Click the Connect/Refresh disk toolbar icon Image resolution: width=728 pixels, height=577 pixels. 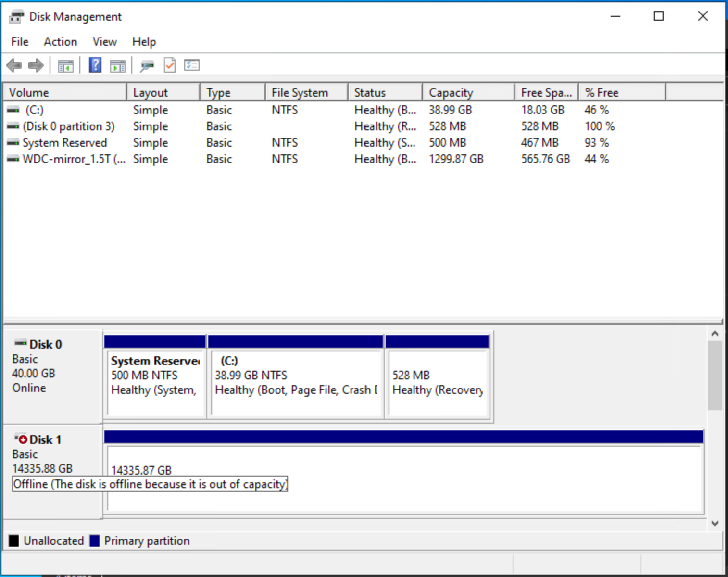(147, 65)
